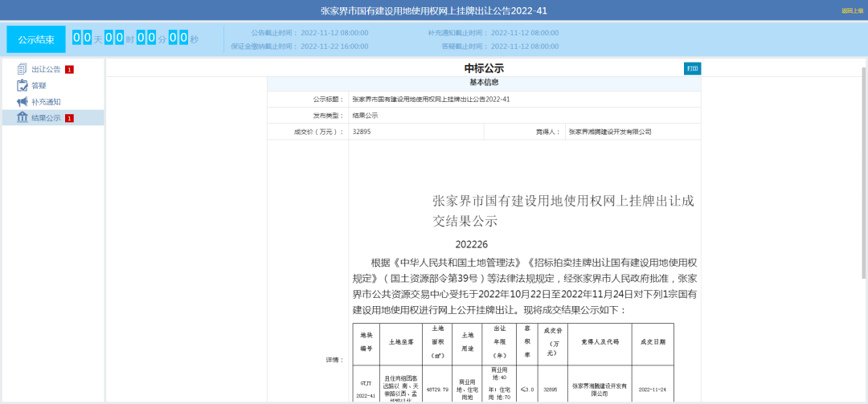Click the 结果公示 bank building icon
The width and height of the screenshot is (868, 404).
[x=23, y=117]
